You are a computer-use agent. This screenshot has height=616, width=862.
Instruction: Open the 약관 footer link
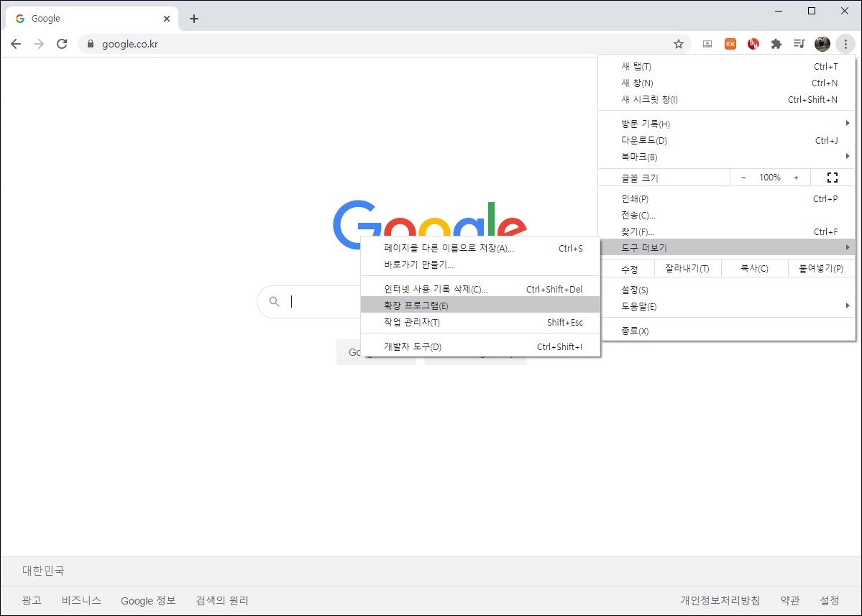point(790,600)
